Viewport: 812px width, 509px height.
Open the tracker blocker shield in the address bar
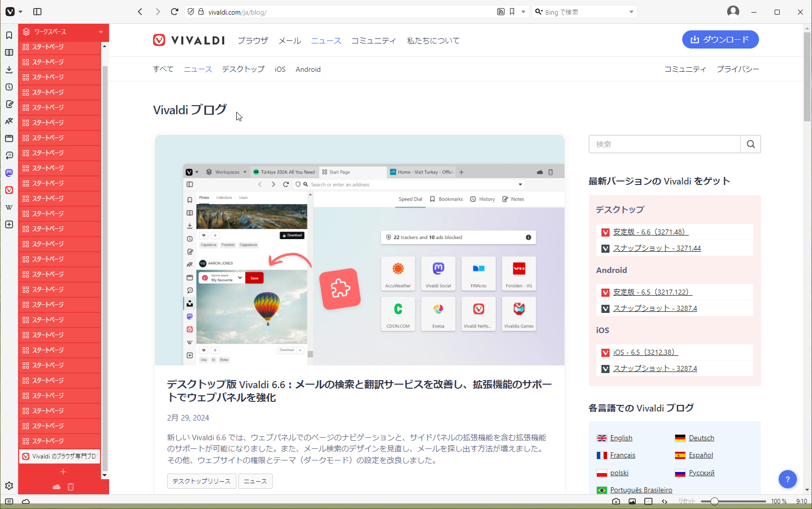tap(191, 12)
